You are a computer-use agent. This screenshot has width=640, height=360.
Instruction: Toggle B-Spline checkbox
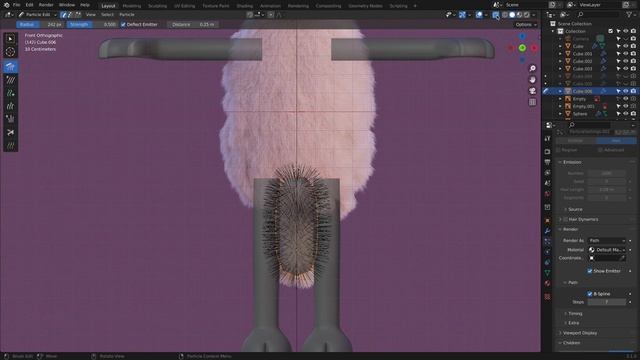pyautogui.click(x=590, y=294)
